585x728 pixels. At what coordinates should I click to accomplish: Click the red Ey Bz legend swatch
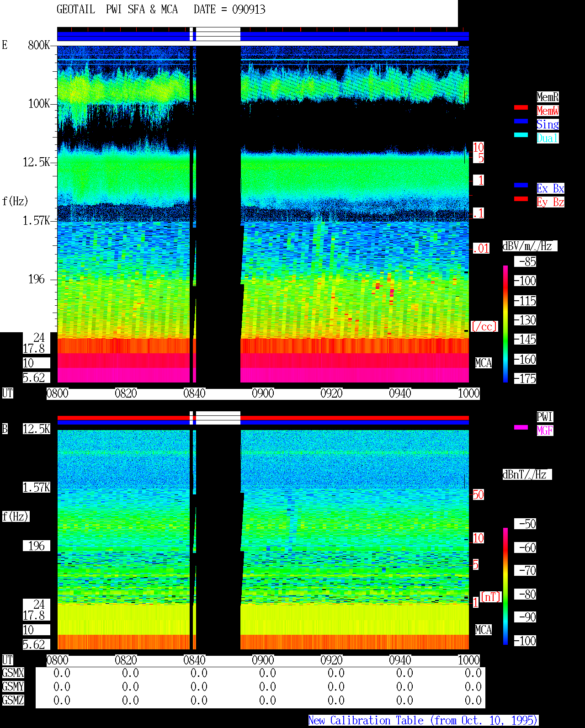pyautogui.click(x=521, y=199)
